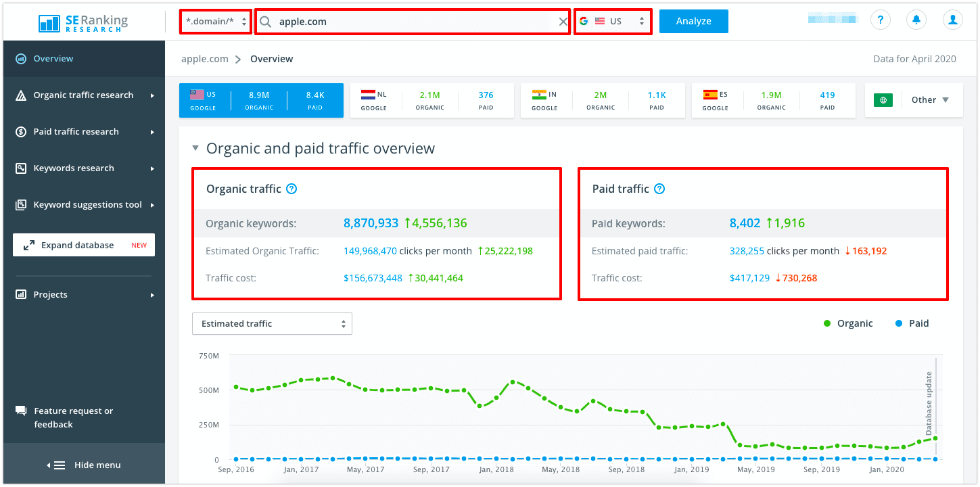Expand Projects submenu arrow

click(152, 295)
